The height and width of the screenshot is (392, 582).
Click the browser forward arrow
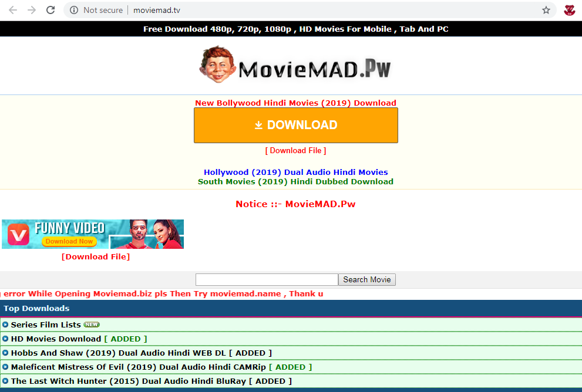pos(32,10)
